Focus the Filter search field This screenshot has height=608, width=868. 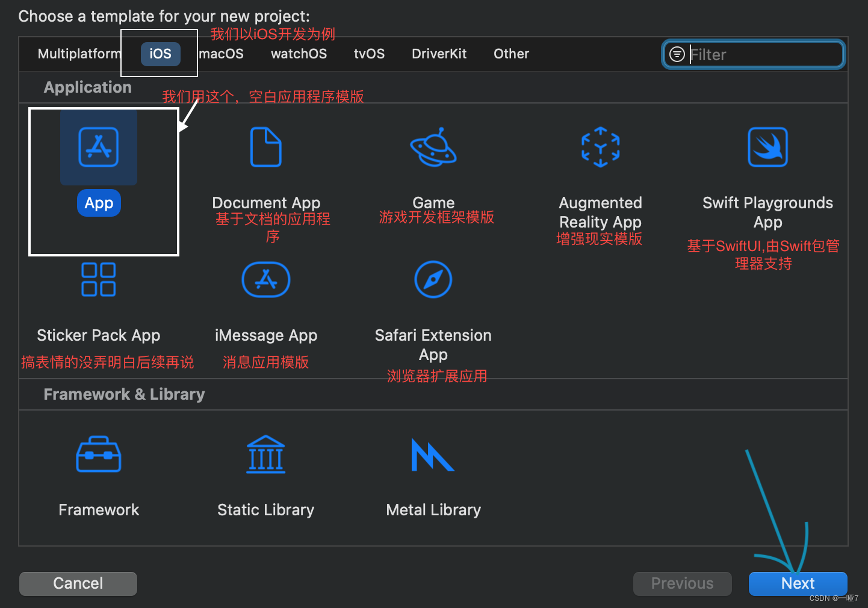(x=754, y=54)
